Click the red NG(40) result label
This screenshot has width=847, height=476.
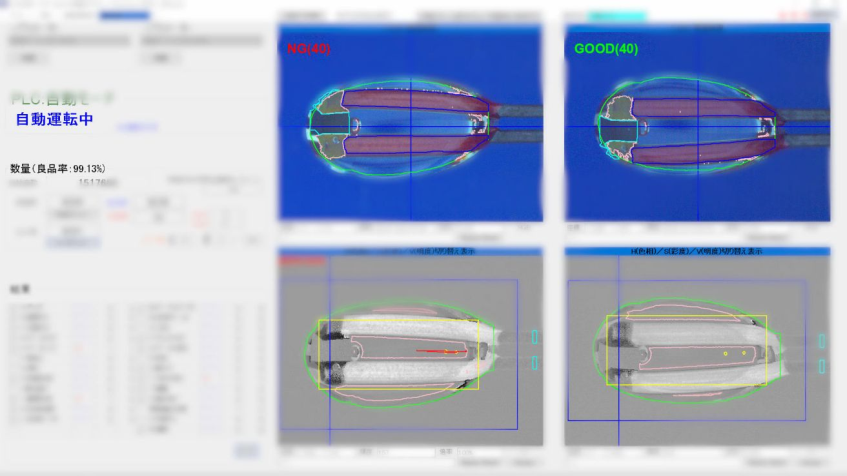pos(308,48)
